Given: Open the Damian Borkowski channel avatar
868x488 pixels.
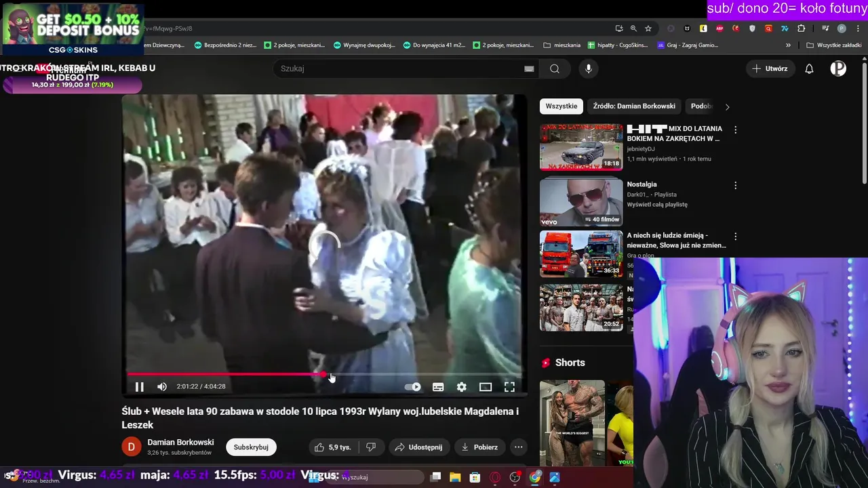Looking at the screenshot, I should click(x=132, y=447).
